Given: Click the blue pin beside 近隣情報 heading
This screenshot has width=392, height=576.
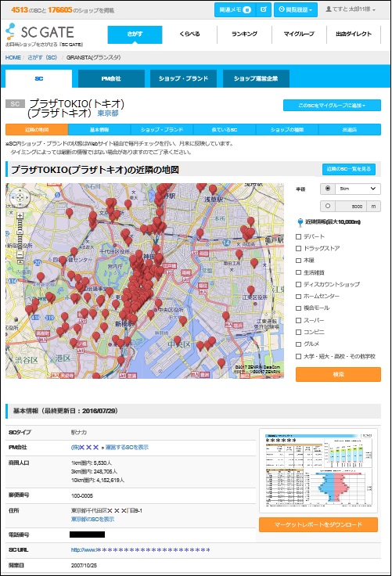Looking at the screenshot, I should (x=300, y=222).
